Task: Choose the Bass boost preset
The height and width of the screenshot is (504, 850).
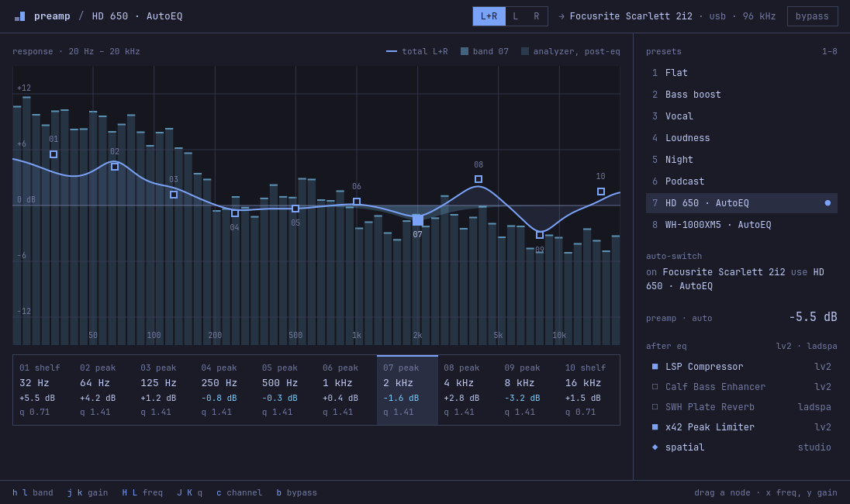Action: pyautogui.click(x=741, y=95)
